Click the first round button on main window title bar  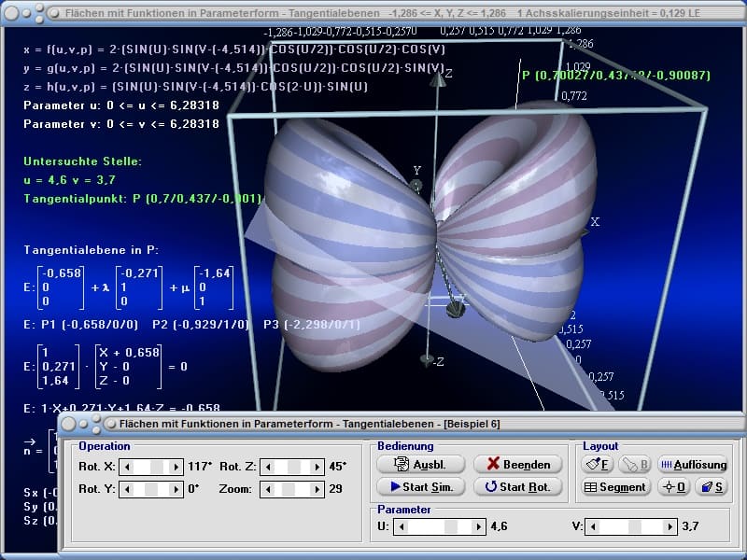(x=11, y=13)
